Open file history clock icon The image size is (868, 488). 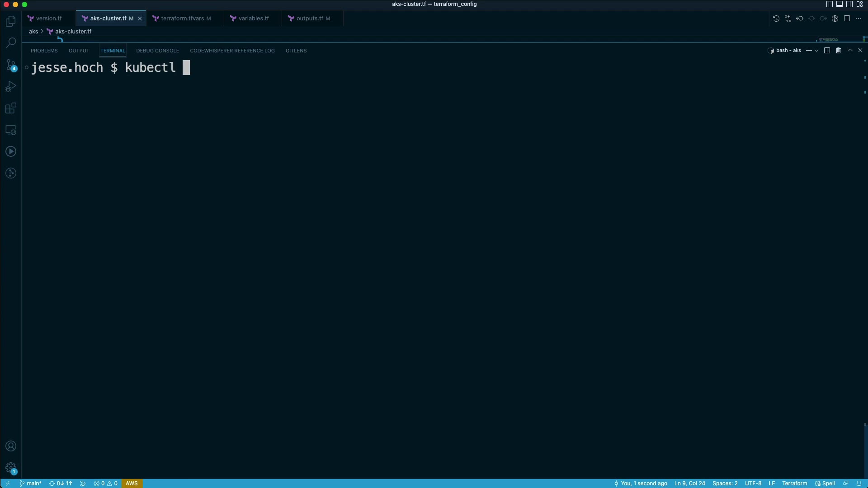776,19
